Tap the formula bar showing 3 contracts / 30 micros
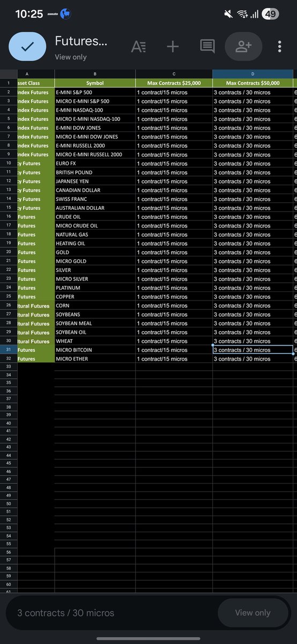This screenshot has width=297, height=644. (x=113, y=613)
